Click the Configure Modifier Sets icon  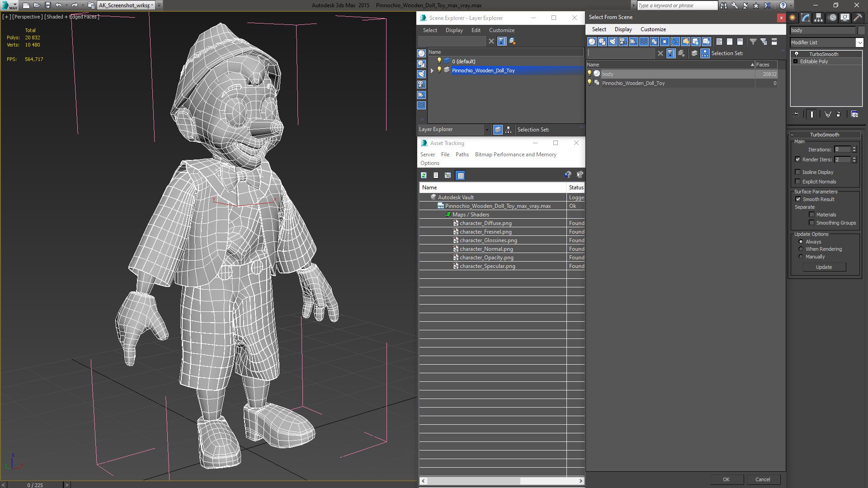coord(854,114)
